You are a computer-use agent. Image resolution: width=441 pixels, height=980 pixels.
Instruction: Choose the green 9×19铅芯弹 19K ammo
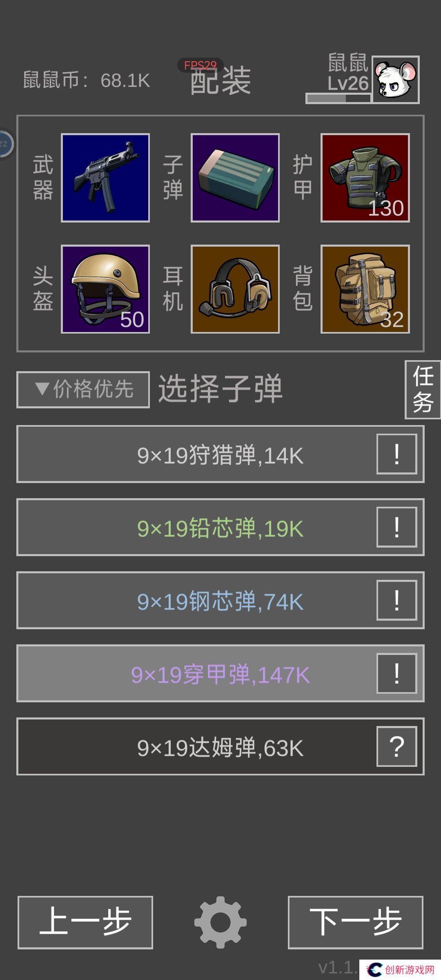[220, 527]
